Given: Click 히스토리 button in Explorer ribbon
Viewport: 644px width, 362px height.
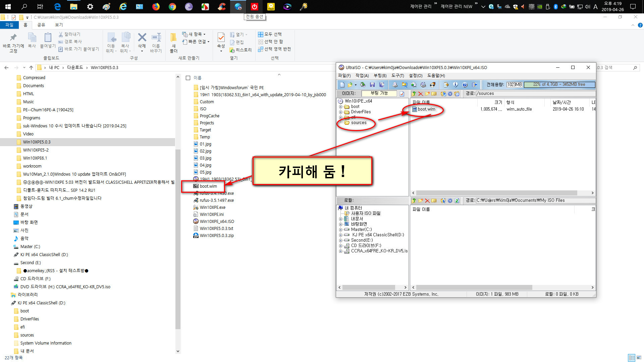Looking at the screenshot, I should click(x=240, y=50).
